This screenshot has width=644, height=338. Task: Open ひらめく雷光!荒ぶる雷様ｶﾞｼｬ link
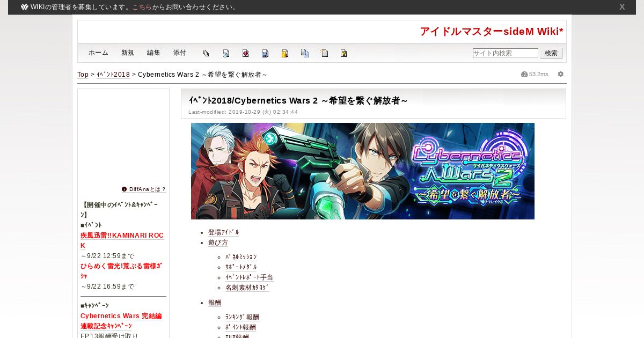[x=121, y=271]
